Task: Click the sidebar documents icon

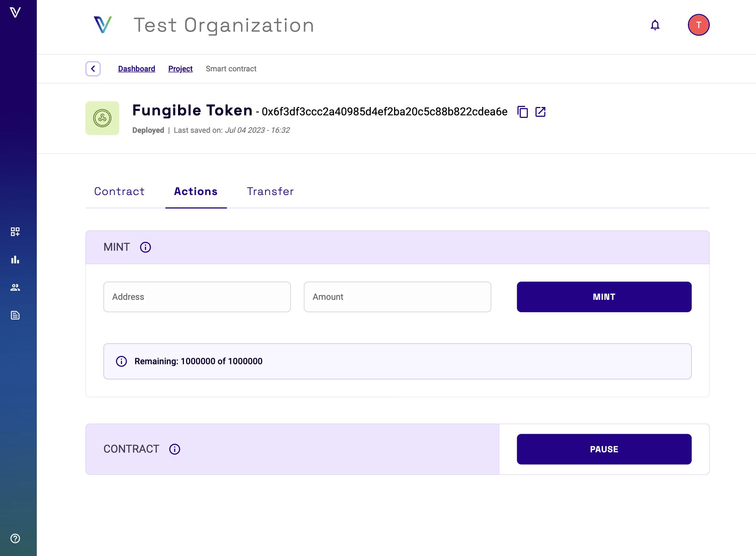Action: (x=15, y=315)
